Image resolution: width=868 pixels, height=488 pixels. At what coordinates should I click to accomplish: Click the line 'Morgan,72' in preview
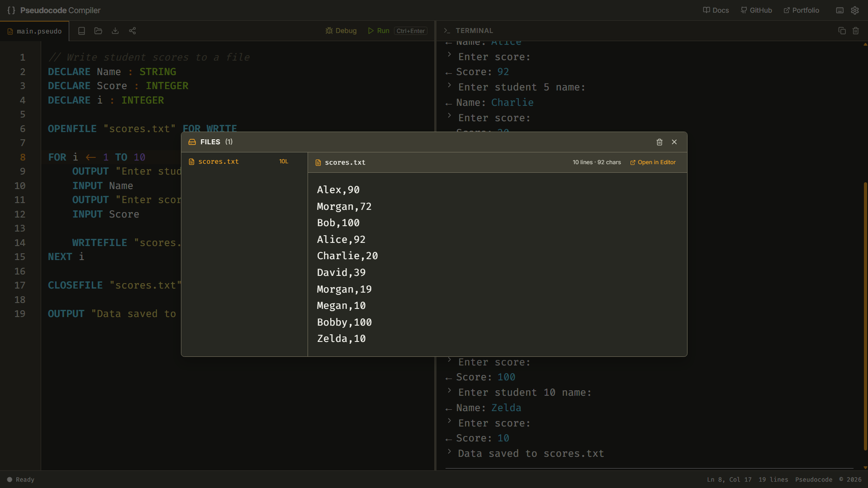[344, 207]
